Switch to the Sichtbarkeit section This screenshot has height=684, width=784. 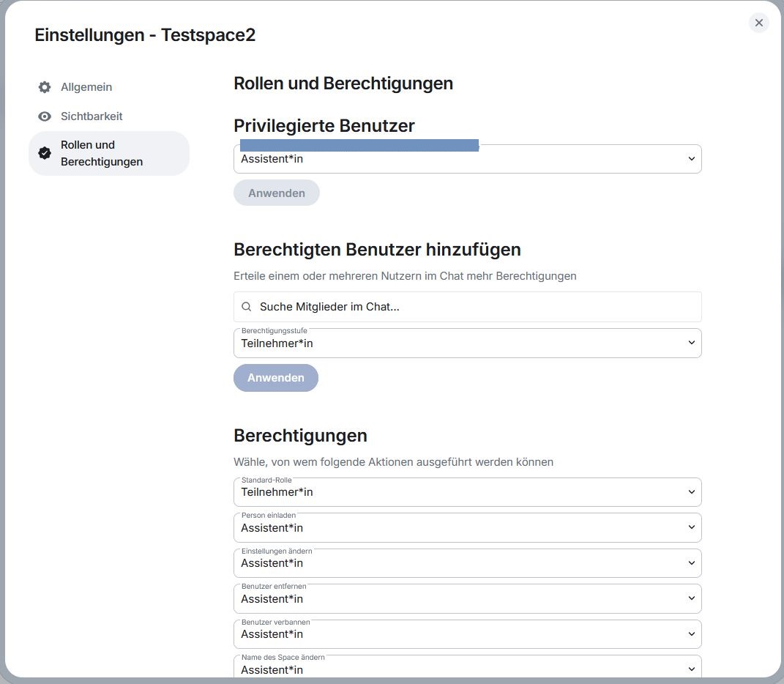click(x=91, y=116)
